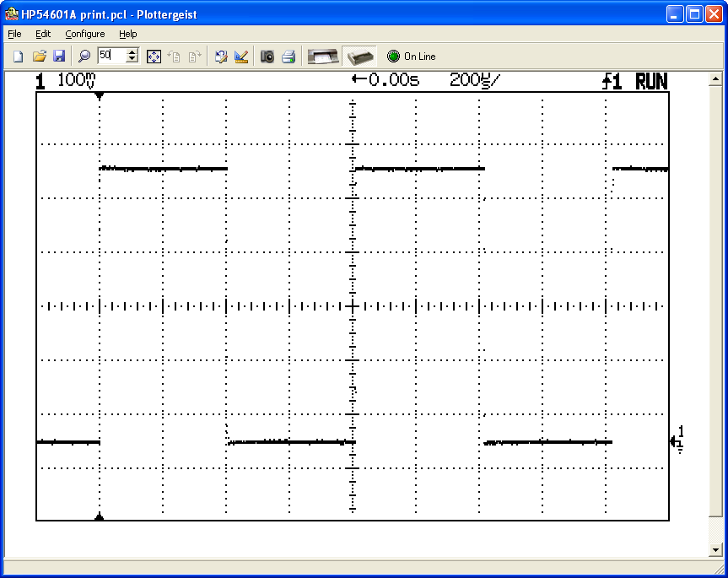This screenshot has width=728, height=578.
Task: Open the Help menu
Action: (128, 34)
